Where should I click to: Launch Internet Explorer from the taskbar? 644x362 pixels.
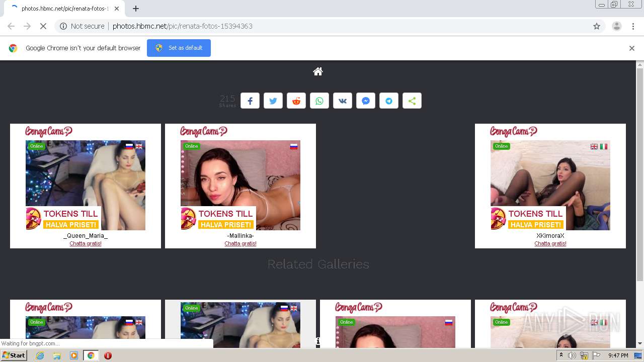[40, 355]
